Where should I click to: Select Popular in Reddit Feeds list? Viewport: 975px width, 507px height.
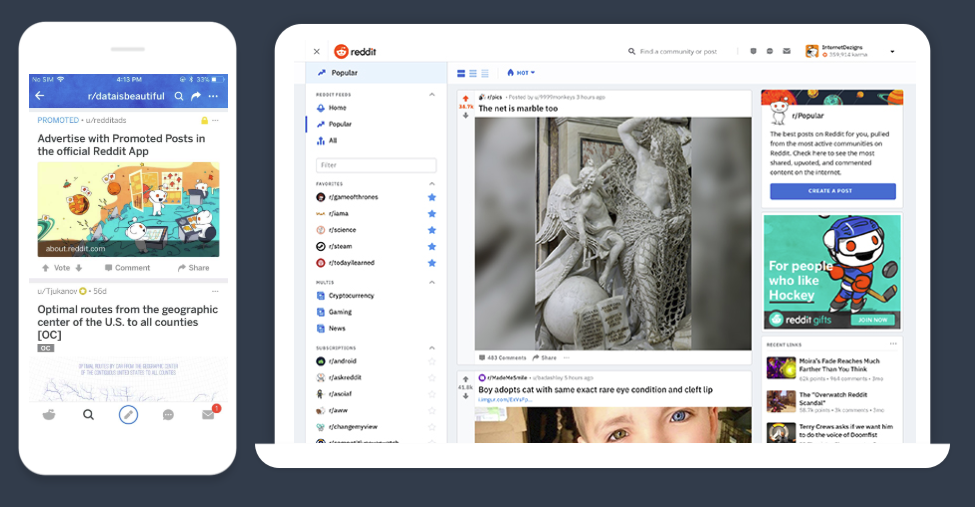point(334,124)
